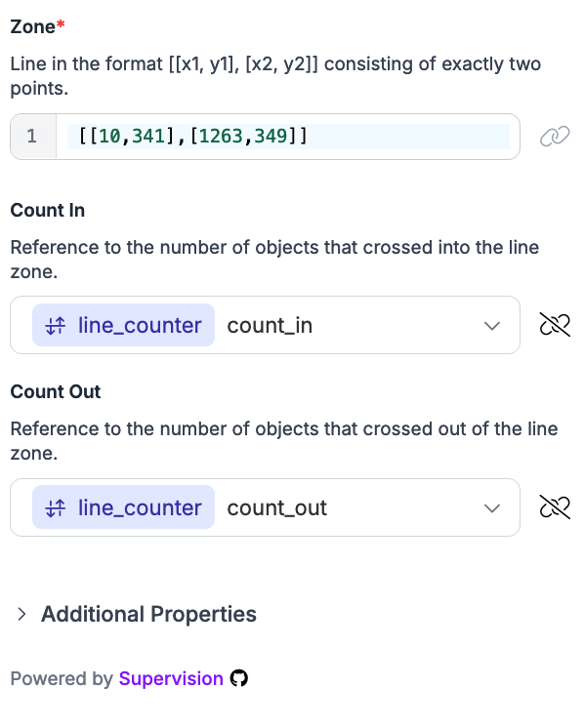Click the count_in value text

(270, 326)
